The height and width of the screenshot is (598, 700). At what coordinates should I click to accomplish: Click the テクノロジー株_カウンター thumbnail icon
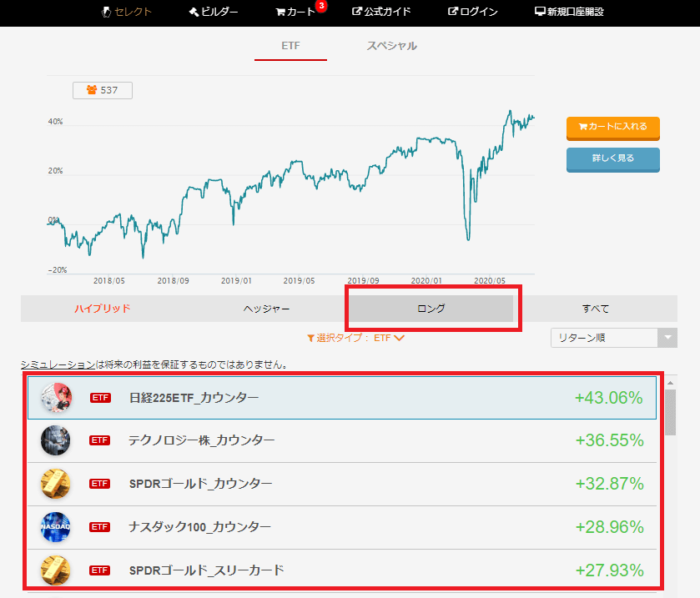coord(56,440)
